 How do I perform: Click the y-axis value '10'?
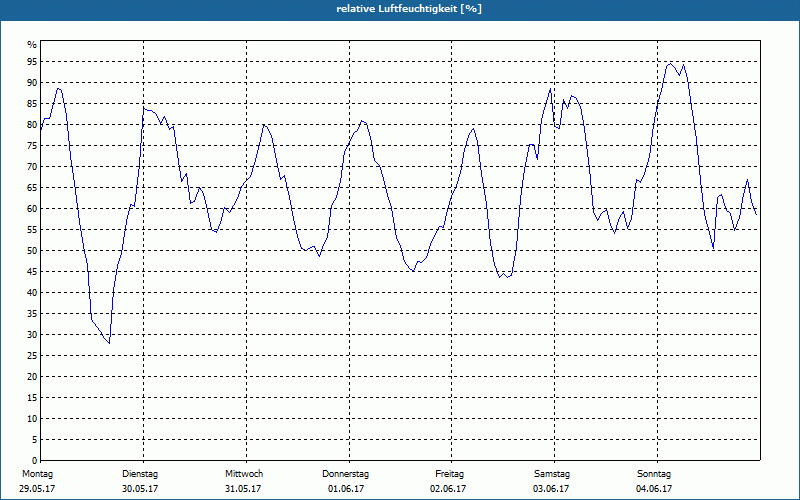coord(32,419)
